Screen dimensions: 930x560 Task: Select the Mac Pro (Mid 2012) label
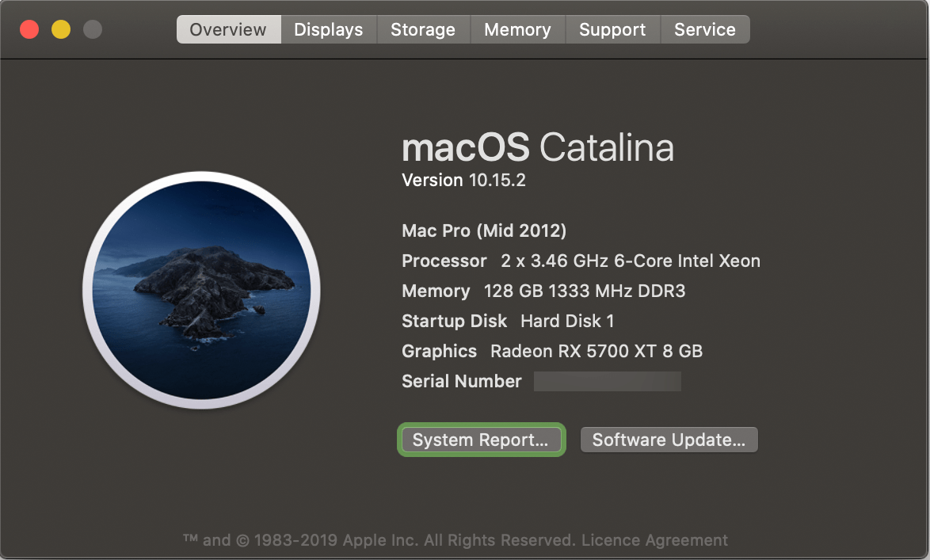coord(484,231)
